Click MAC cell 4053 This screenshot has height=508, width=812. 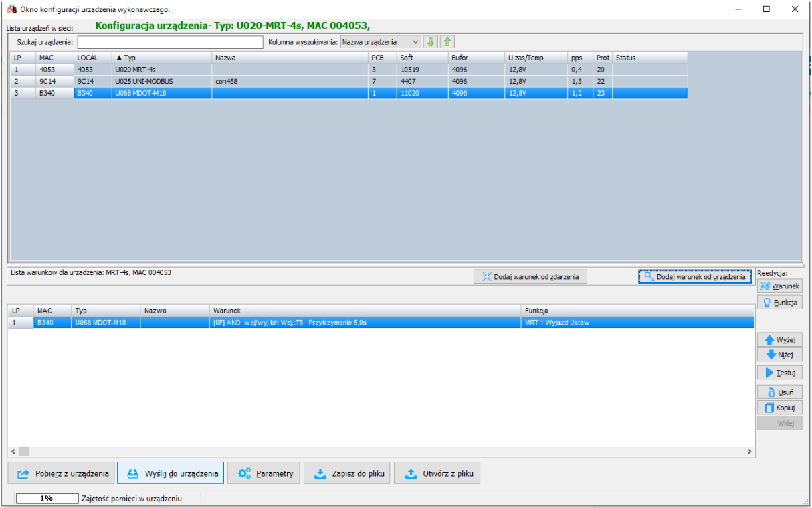click(55, 69)
